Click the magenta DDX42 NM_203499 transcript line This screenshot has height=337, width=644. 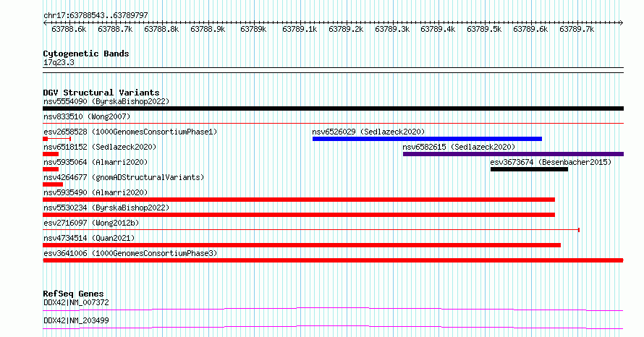coord(333,327)
